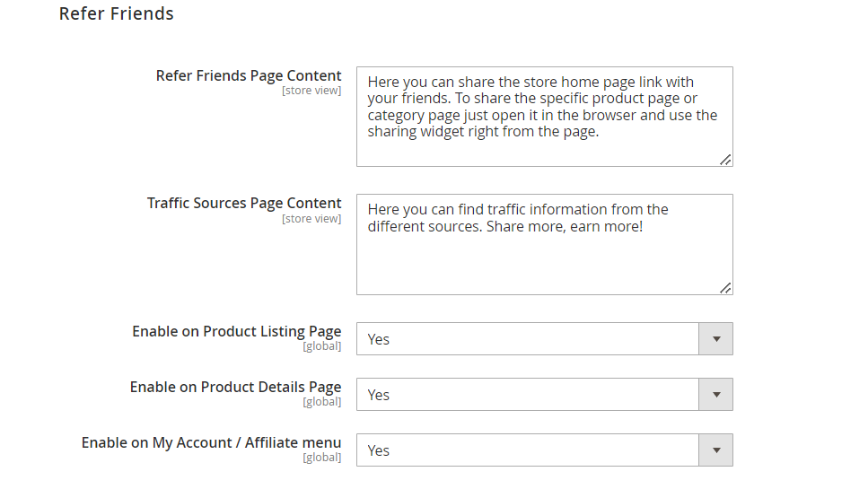Click the Refer Friends Page Content textarea
868x489 pixels.
544,117
